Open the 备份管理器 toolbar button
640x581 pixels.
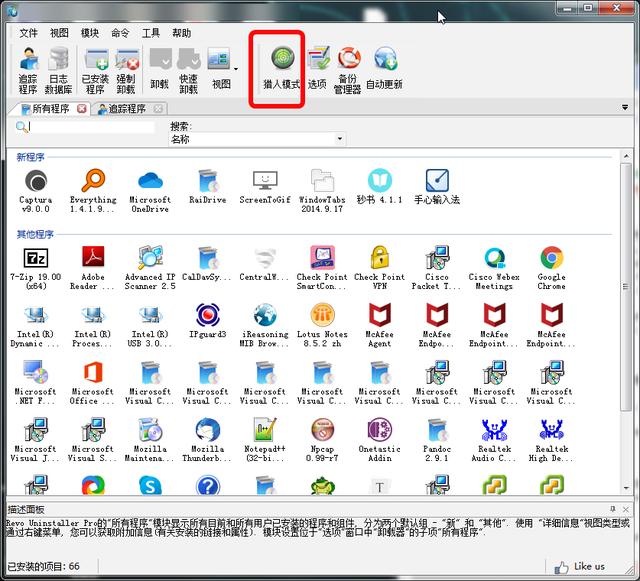[x=348, y=70]
